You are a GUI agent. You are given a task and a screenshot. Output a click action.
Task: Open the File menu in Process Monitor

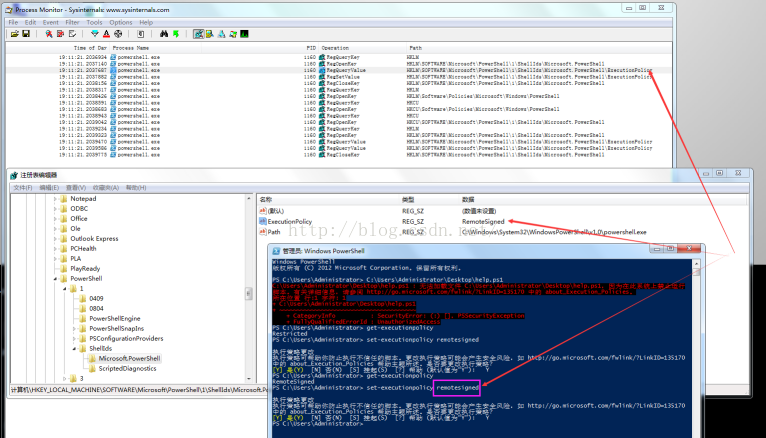13,22
